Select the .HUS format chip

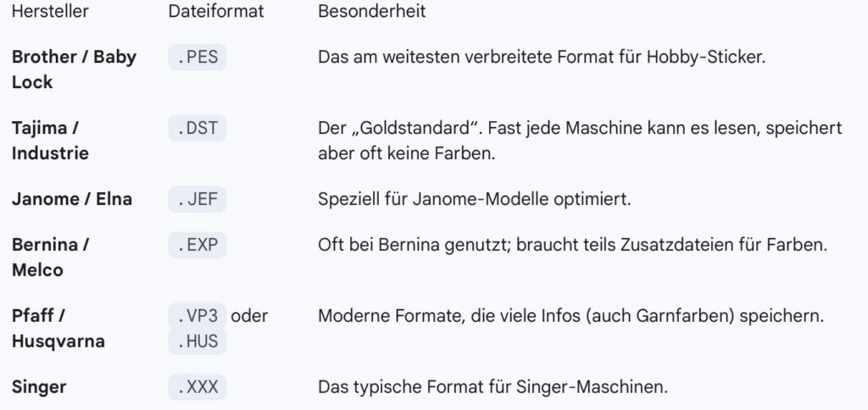point(197,342)
